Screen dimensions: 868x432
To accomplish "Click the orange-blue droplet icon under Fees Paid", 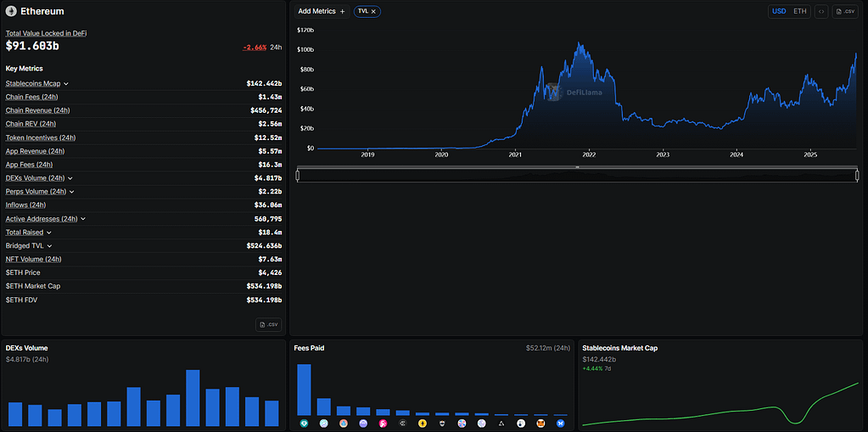I will click(x=344, y=424).
